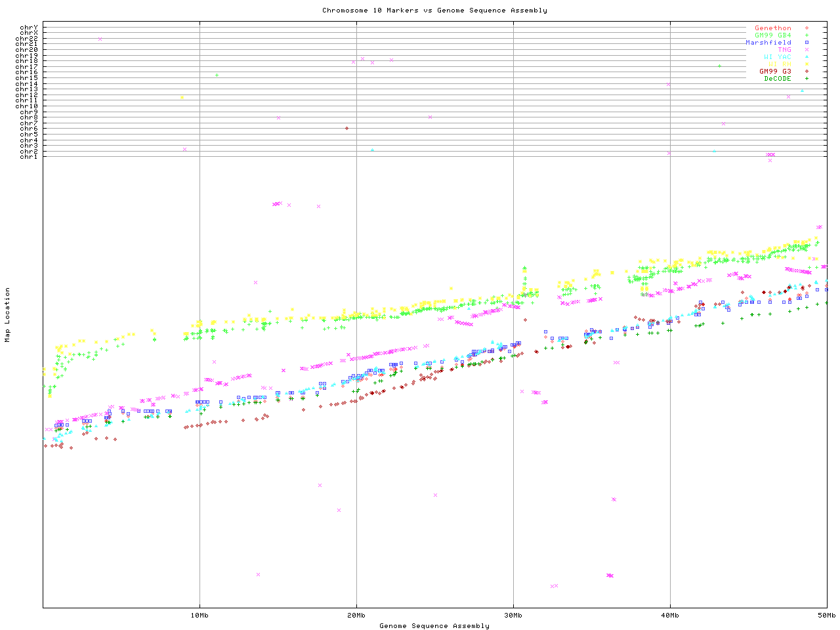This screenshot has height=630, width=840.
Task: Click the 40Mb x-axis tick label
Action: 670,616
